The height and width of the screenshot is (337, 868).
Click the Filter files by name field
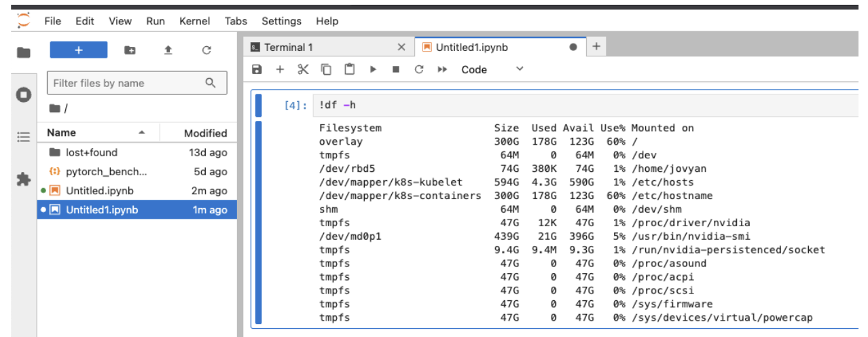[x=137, y=83]
